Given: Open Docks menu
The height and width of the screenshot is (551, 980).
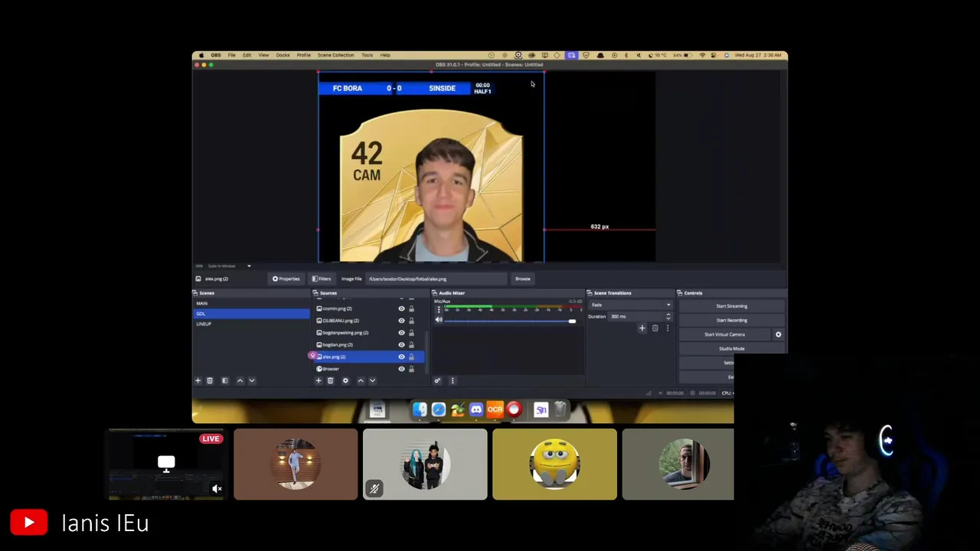Looking at the screenshot, I should 283,55.
